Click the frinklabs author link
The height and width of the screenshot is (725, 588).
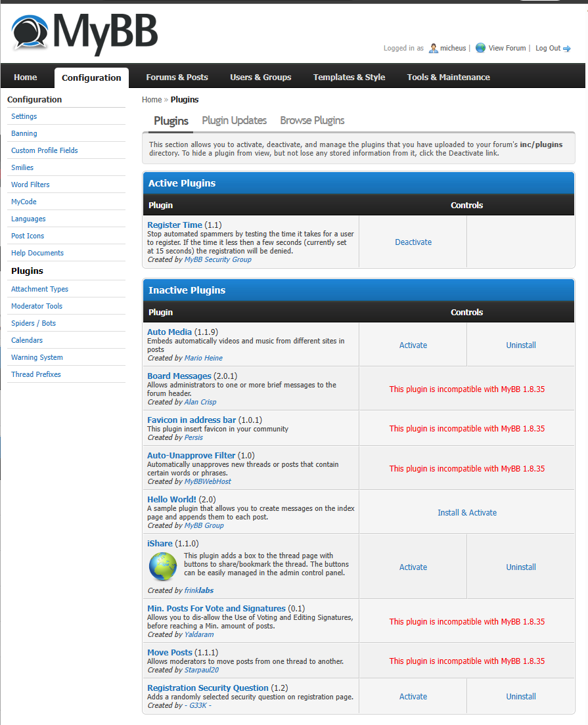coord(199,591)
